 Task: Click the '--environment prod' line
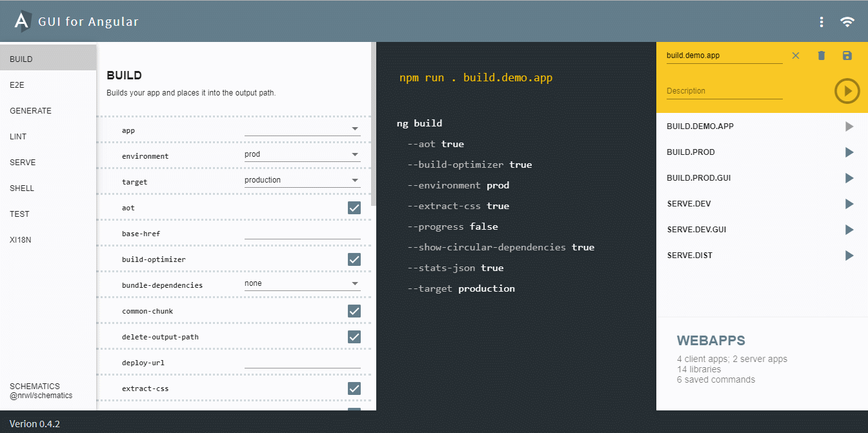click(458, 185)
